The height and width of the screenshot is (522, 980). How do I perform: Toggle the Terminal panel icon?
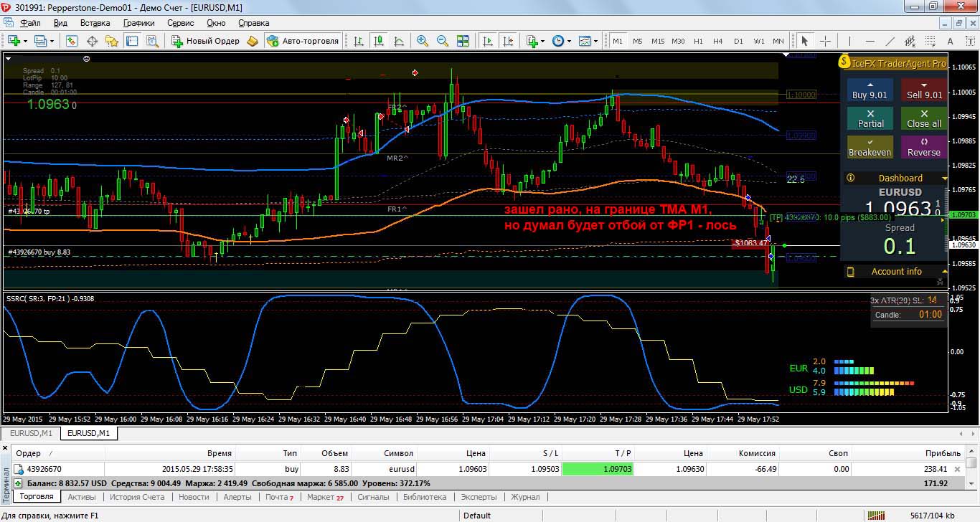[131, 41]
